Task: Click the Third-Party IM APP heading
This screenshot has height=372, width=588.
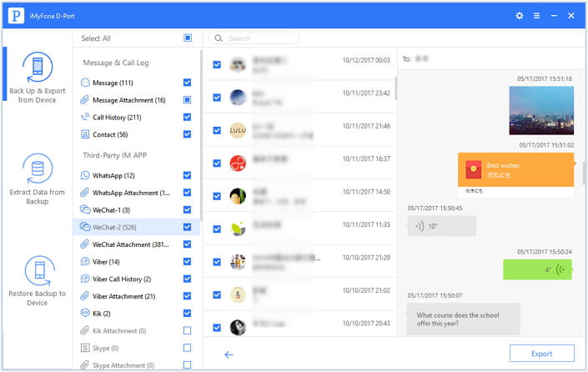Action: coord(114,155)
